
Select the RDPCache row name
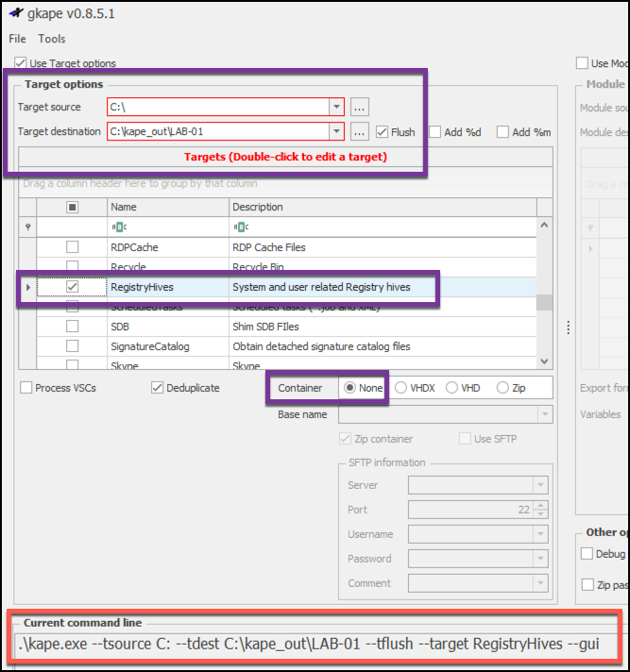(134, 247)
